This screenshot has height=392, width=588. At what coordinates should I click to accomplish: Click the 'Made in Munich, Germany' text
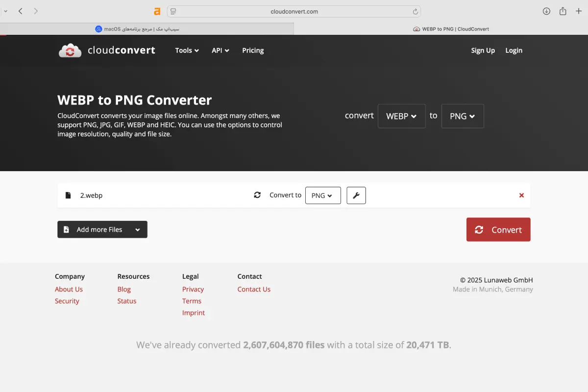click(x=493, y=289)
